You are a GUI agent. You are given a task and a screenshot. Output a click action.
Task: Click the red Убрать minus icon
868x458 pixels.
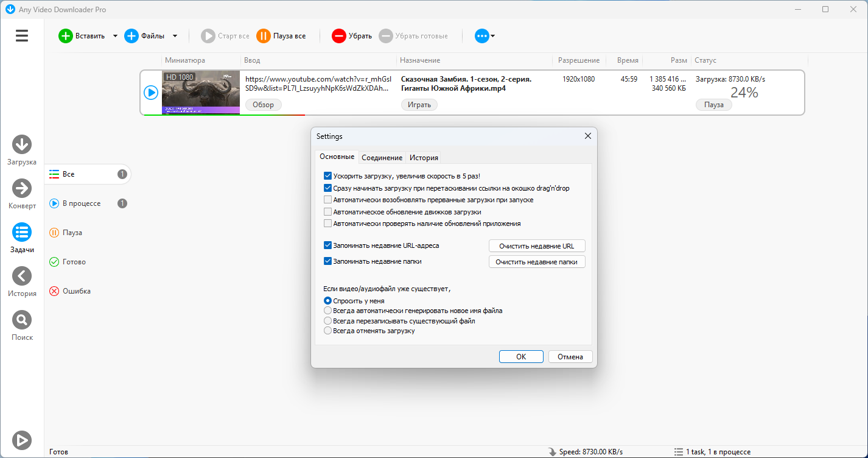tap(338, 36)
